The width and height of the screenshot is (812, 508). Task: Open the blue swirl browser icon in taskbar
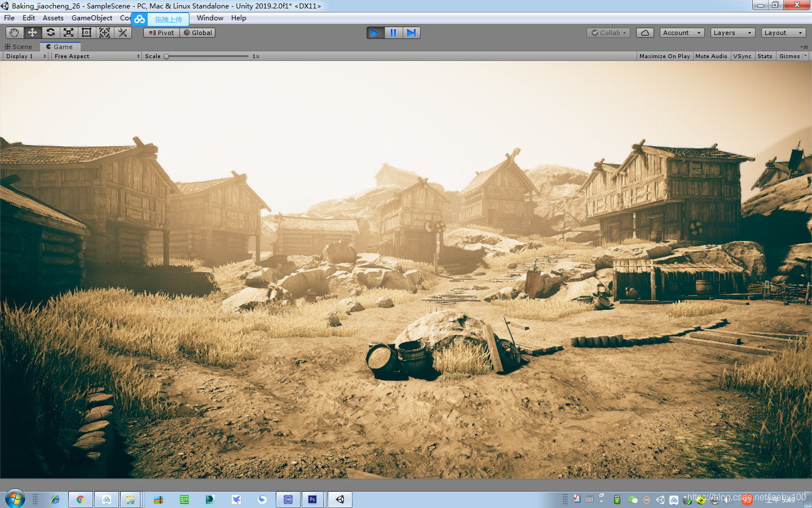262,500
